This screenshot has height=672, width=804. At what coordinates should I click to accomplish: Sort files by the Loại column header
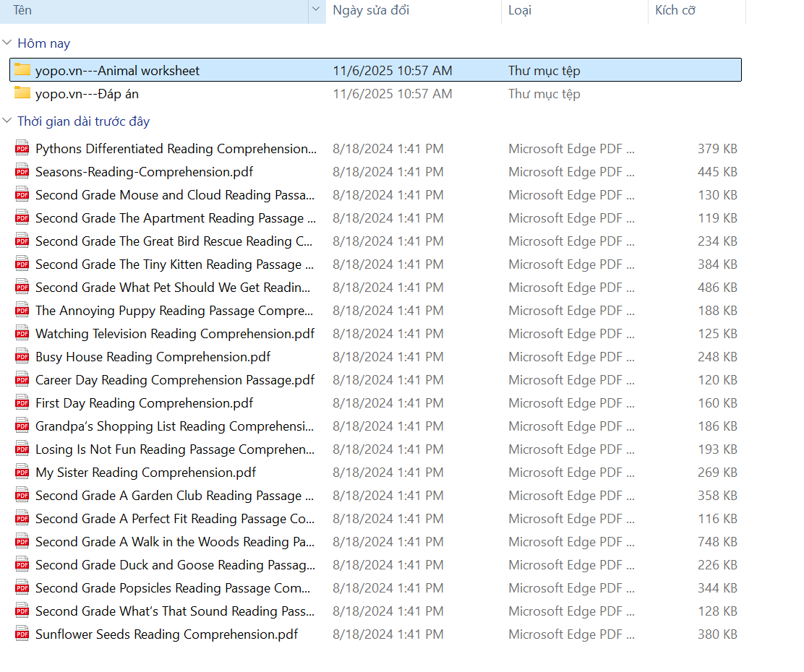point(520,10)
